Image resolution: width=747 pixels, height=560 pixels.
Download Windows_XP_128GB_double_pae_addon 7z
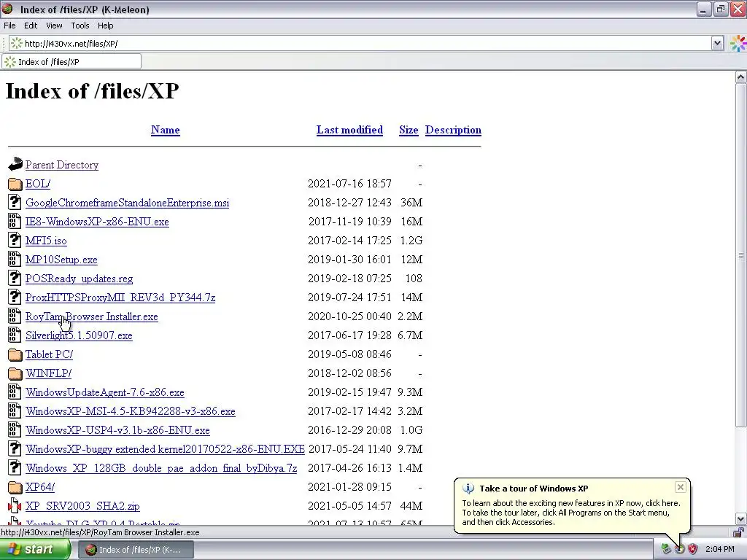coord(161,468)
